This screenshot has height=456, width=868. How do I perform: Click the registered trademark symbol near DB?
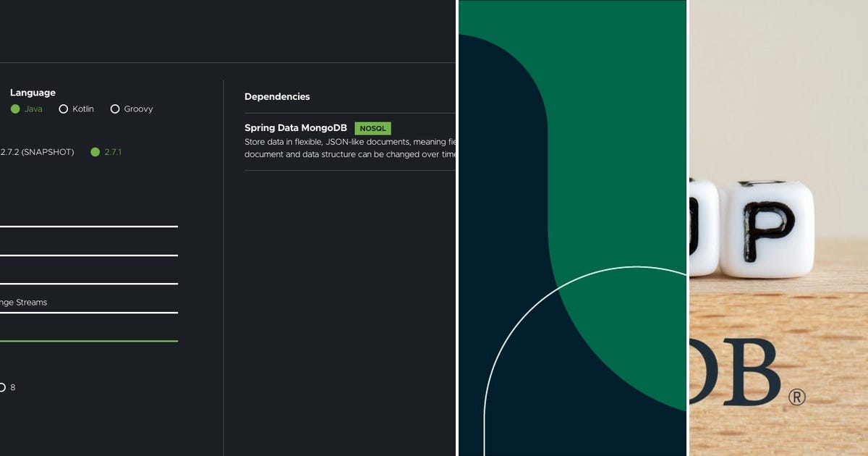[x=799, y=397]
